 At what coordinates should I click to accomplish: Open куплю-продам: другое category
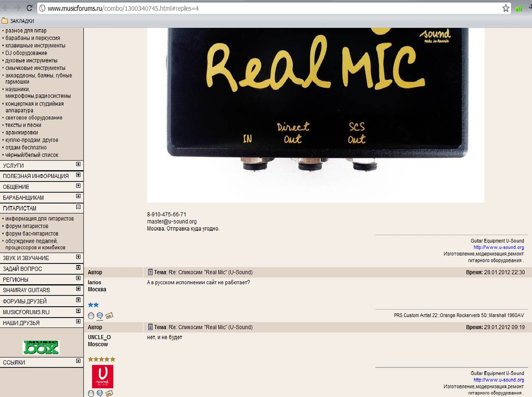pyautogui.click(x=32, y=140)
